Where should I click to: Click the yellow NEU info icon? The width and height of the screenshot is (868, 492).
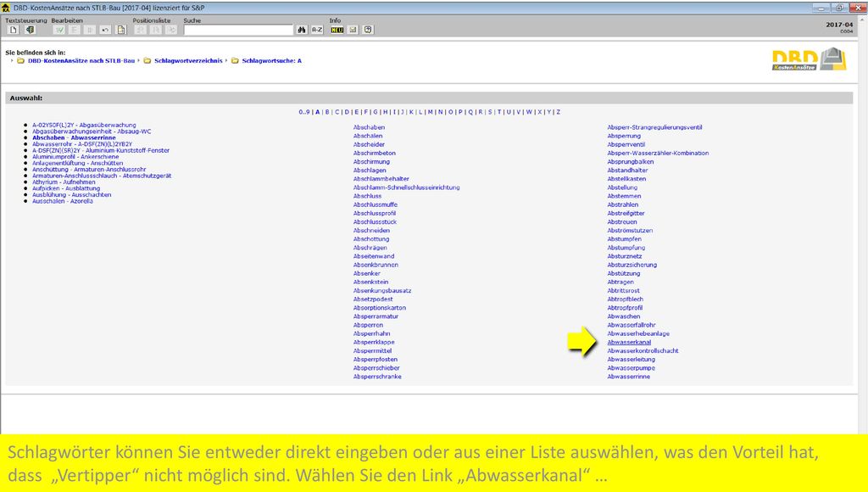point(337,30)
